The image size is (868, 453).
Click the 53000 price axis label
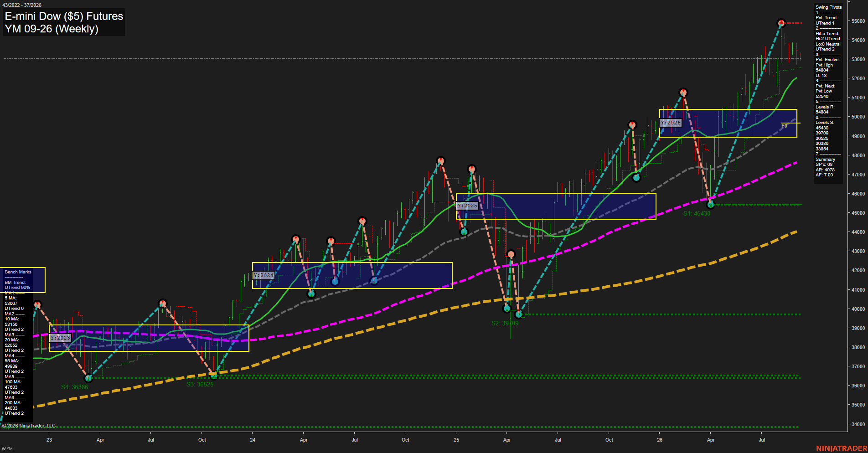click(858, 59)
